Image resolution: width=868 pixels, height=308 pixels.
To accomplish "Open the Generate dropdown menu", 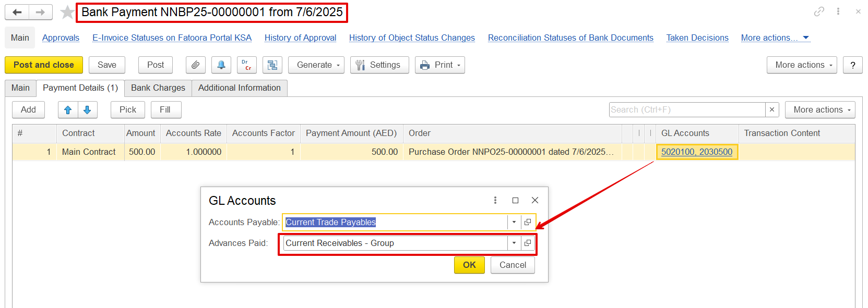I will (316, 65).
